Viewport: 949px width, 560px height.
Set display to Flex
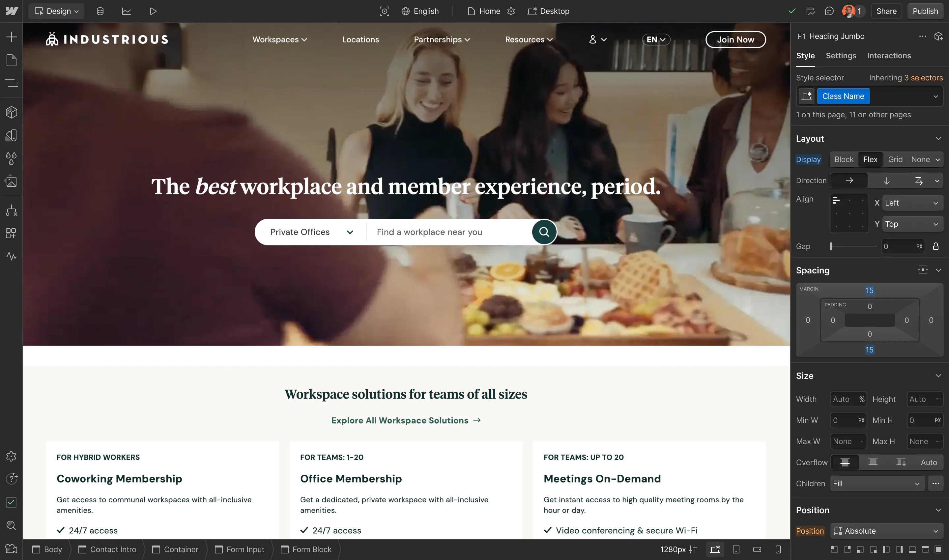point(870,160)
